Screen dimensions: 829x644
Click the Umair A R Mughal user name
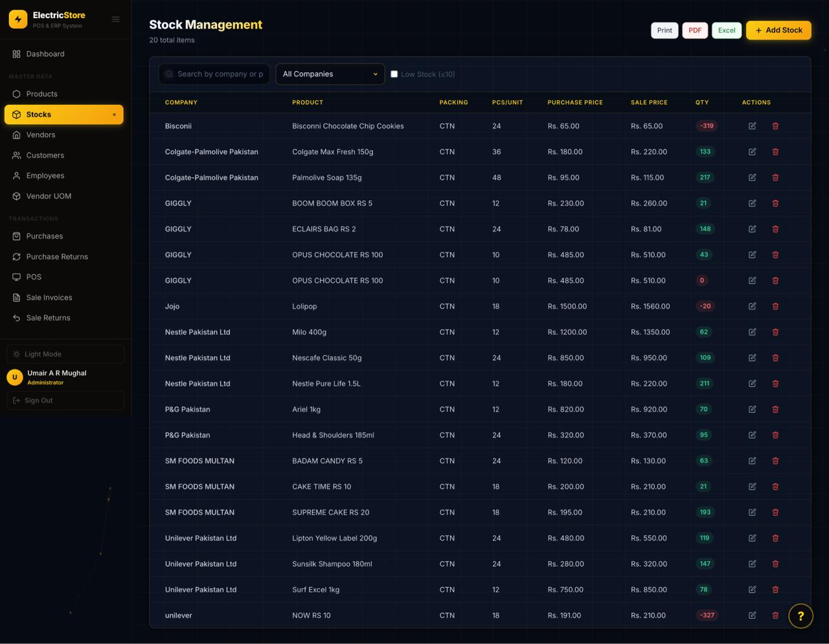tap(57, 373)
